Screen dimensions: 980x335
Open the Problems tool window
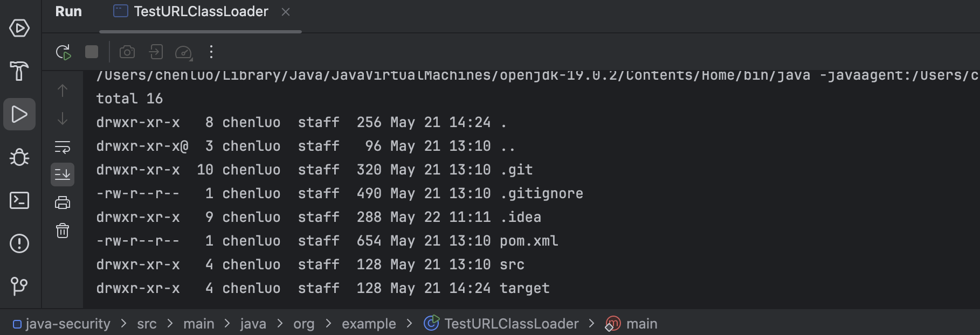19,243
